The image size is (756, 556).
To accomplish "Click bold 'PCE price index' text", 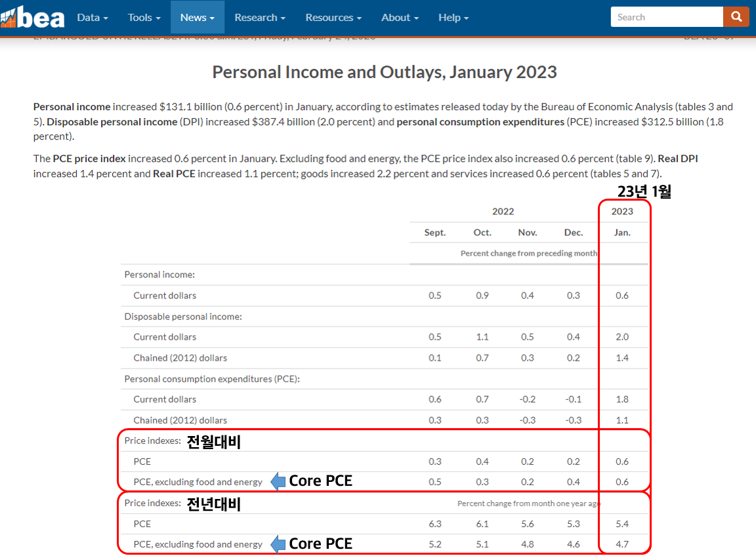I will pyautogui.click(x=89, y=159).
